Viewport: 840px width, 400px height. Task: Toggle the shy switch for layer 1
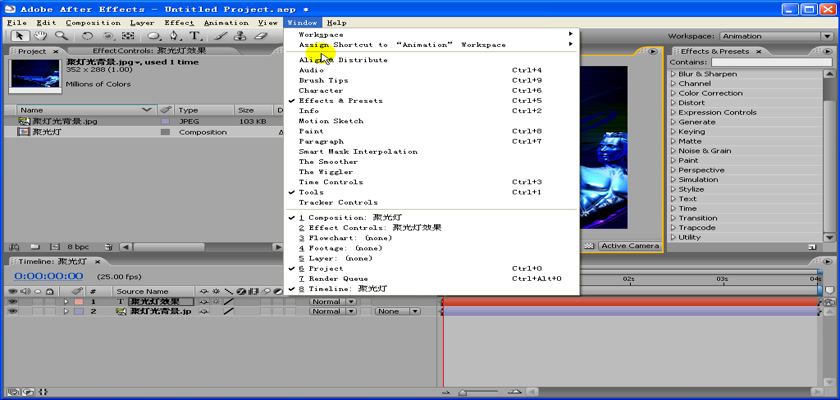[x=203, y=301]
